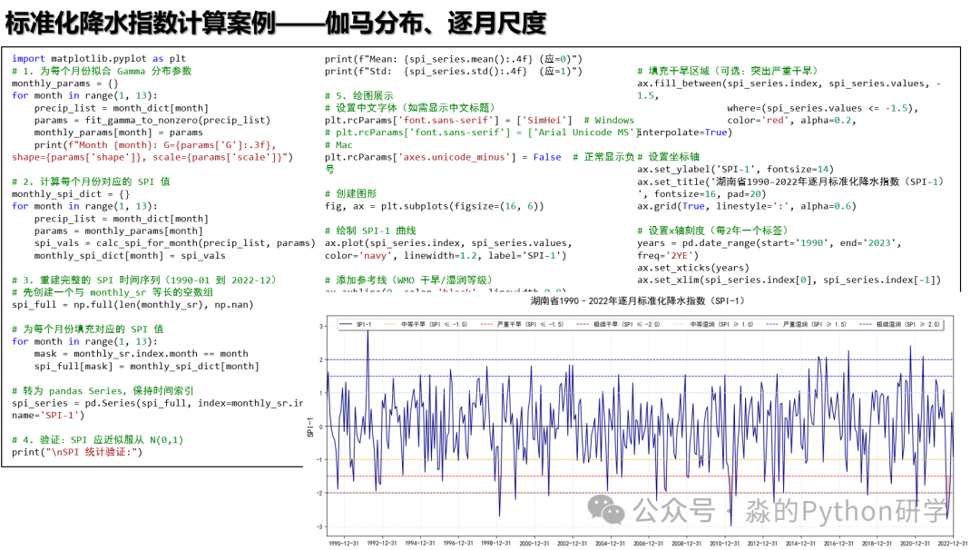Select the 'monthly_params = {}' line
The width and height of the screenshot is (980, 550).
click(x=65, y=83)
